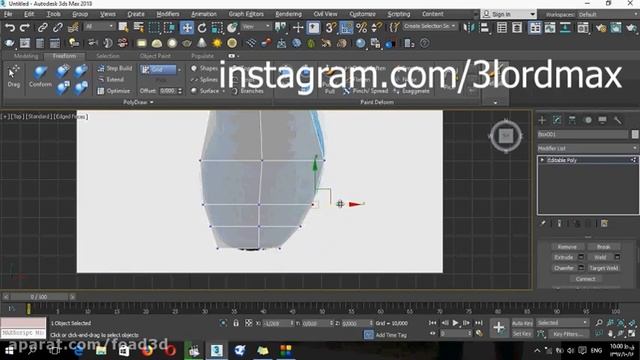Select the Select and Link chain icon
The height and width of the screenshot is (360, 640).
pos(42,28)
